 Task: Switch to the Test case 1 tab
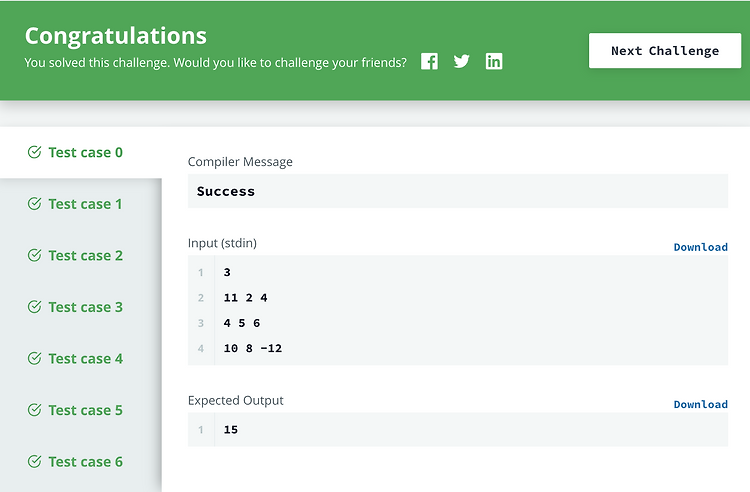(81, 204)
